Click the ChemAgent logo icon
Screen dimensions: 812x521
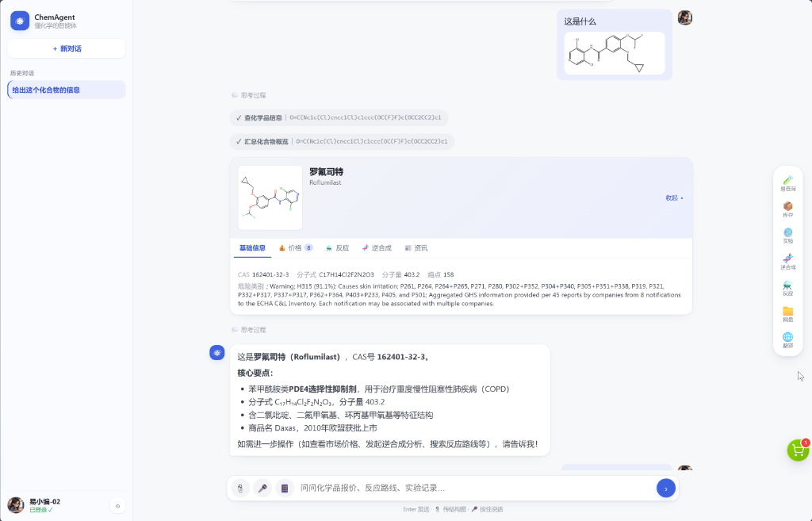(20, 21)
